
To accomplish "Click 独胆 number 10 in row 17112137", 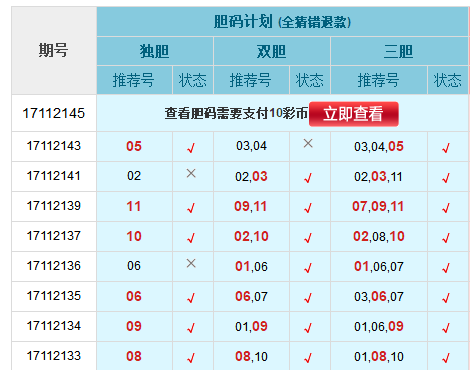I will coord(134,236).
